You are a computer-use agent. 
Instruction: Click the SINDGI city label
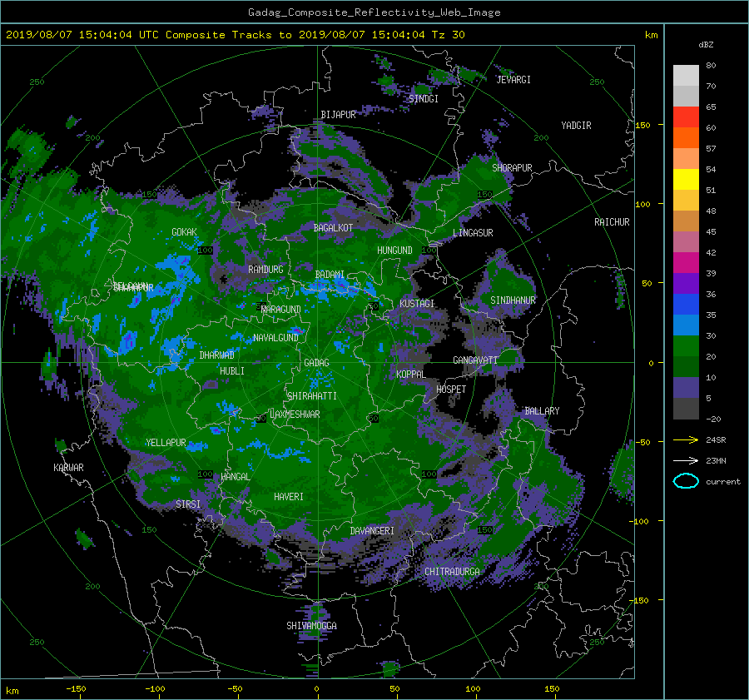tap(424, 99)
